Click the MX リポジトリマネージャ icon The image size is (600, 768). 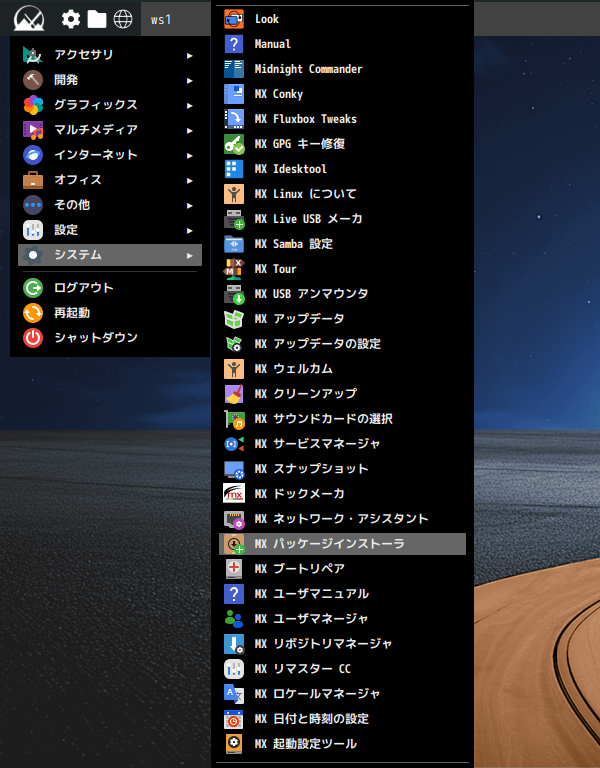234,644
